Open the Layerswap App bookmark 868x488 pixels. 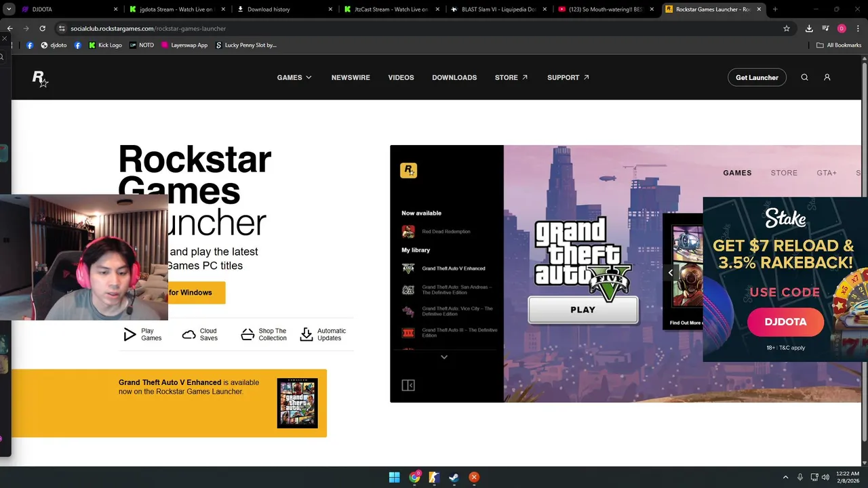[184, 45]
